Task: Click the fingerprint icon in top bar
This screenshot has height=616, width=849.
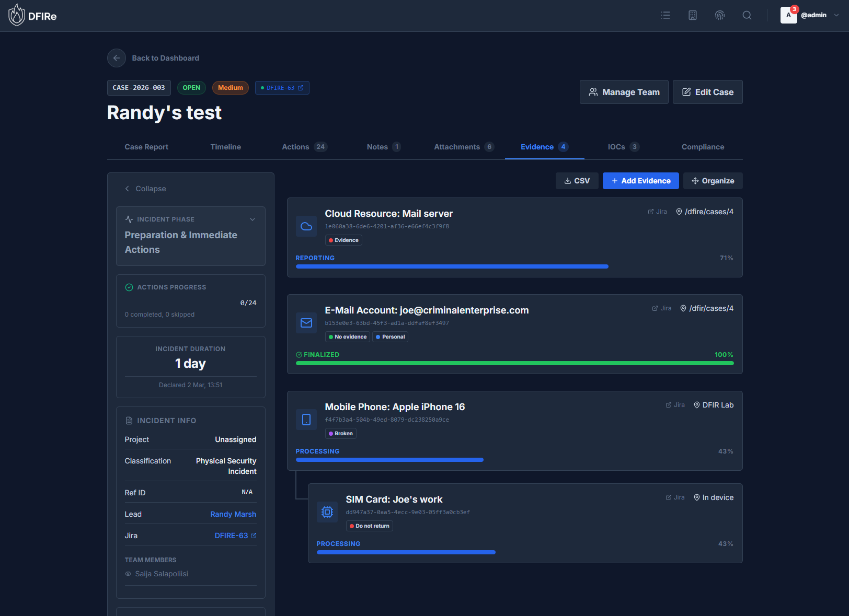Action: pyautogui.click(x=720, y=15)
